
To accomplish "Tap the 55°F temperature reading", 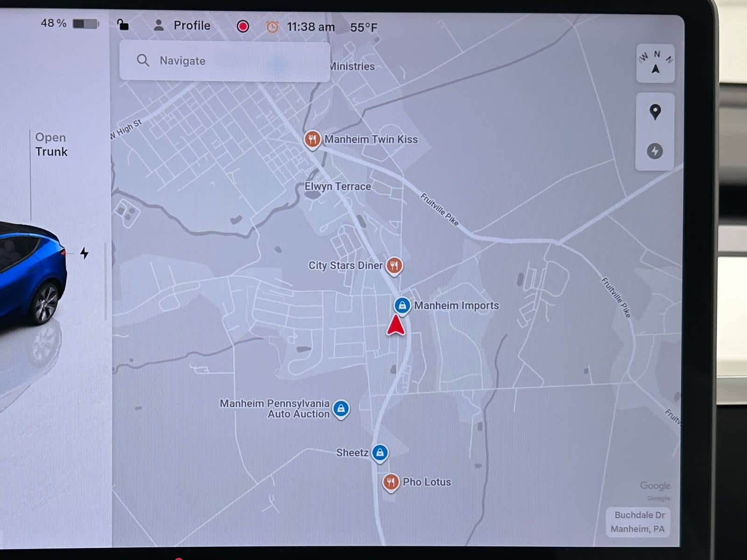I will click(363, 28).
